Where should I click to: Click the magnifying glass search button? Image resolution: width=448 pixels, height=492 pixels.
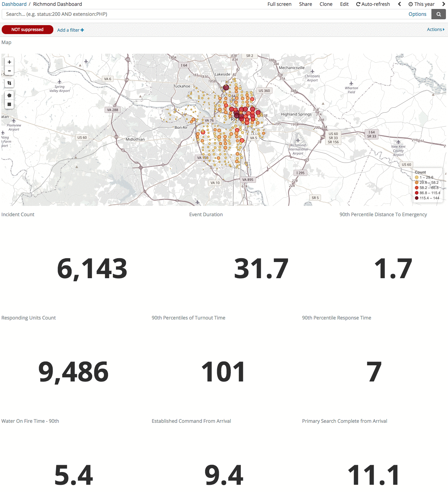coord(439,14)
